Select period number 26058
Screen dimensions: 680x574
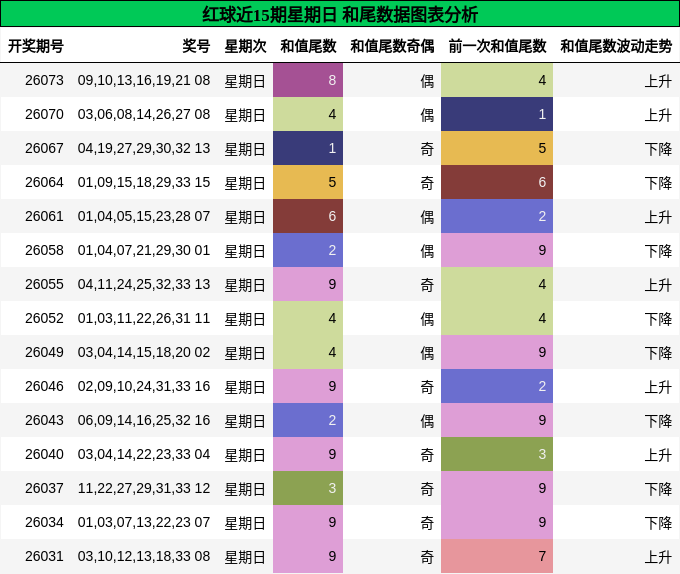point(44,250)
